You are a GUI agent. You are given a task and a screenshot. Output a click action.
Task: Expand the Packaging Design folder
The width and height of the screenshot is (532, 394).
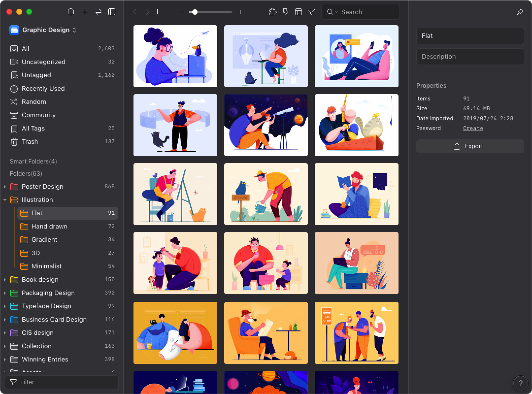[5, 293]
